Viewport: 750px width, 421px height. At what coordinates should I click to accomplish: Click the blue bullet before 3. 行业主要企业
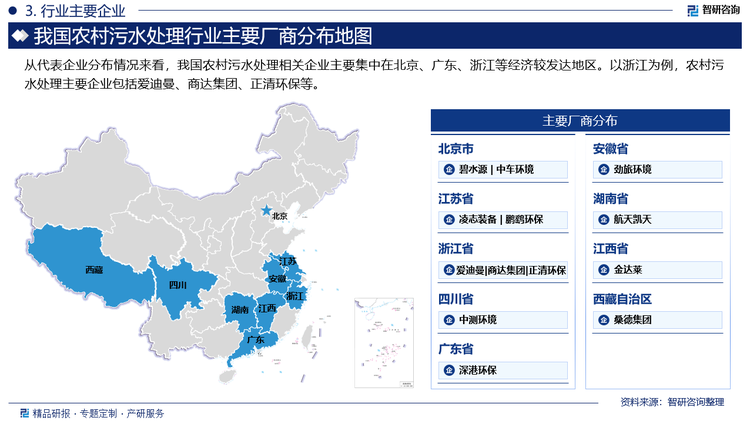[12, 10]
